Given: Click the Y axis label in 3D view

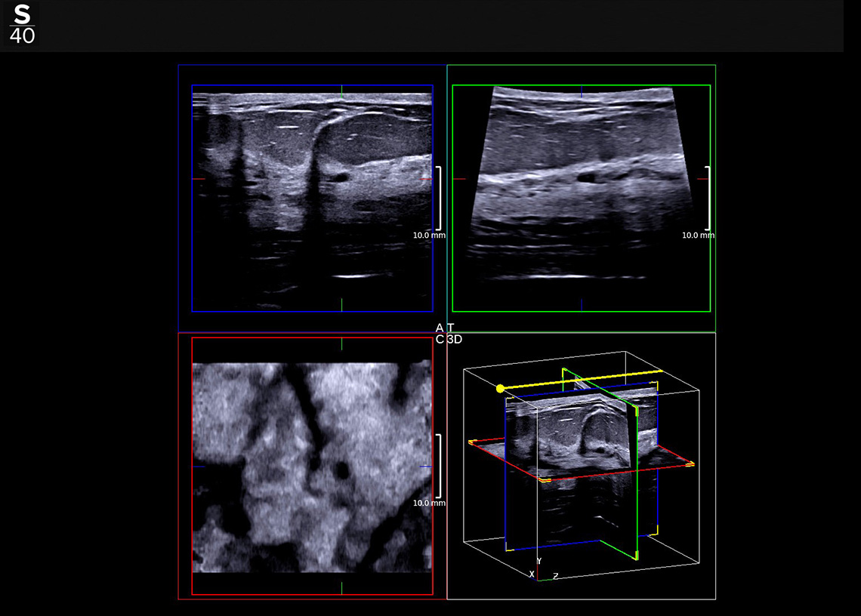Looking at the screenshot, I should coord(539,561).
